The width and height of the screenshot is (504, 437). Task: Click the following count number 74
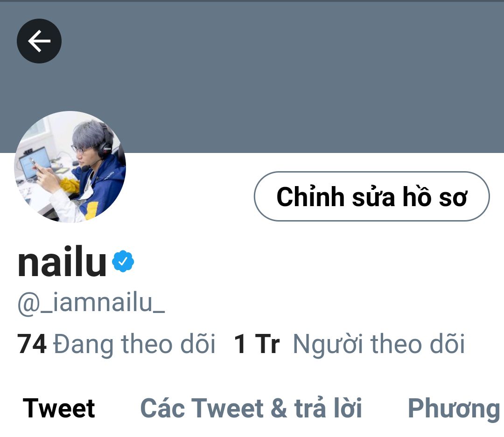pos(32,344)
